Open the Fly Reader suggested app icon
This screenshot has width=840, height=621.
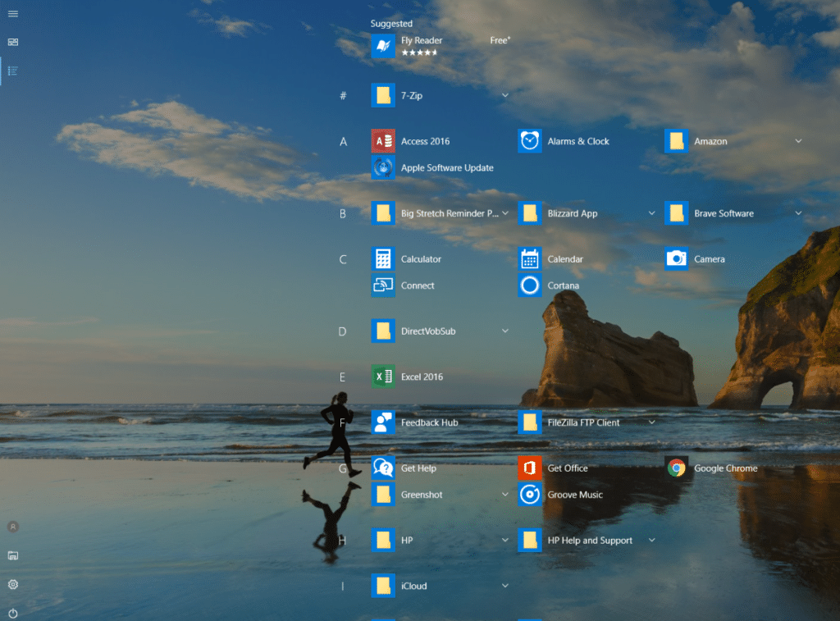pos(383,46)
